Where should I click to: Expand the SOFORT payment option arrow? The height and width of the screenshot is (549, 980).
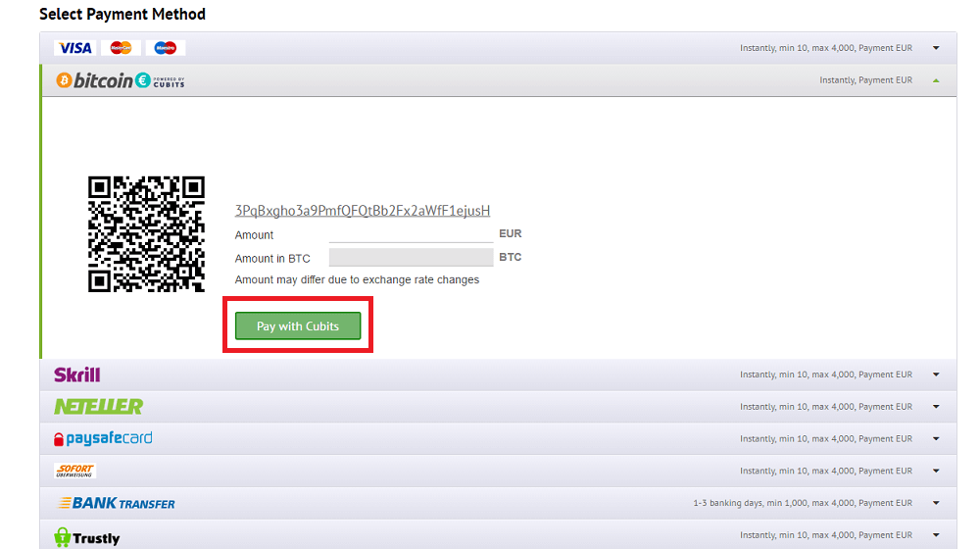936,471
